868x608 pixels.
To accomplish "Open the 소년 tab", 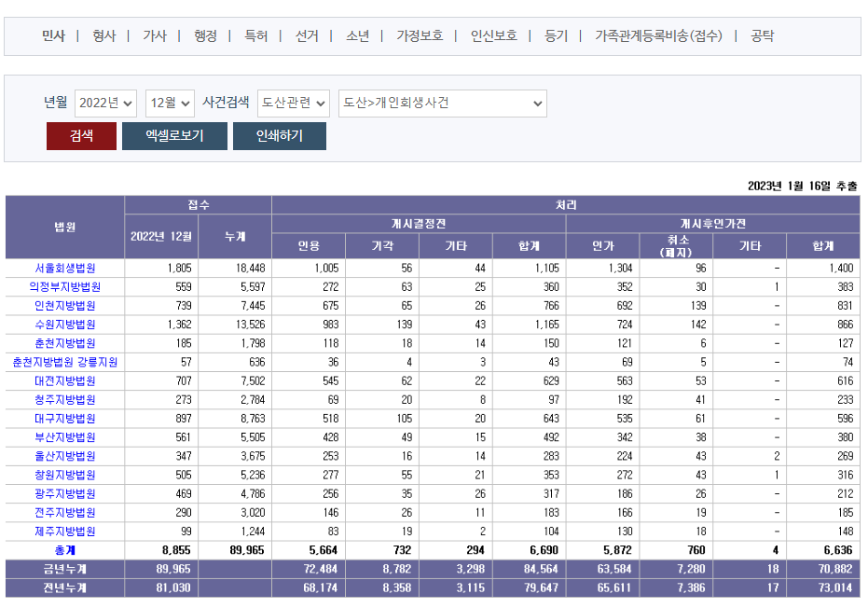I will click(358, 36).
